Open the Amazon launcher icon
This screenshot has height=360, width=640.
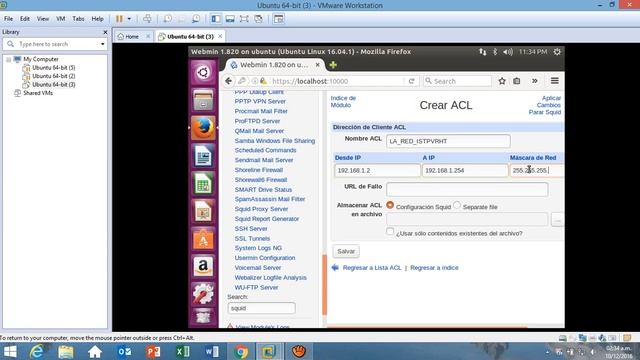click(203, 267)
